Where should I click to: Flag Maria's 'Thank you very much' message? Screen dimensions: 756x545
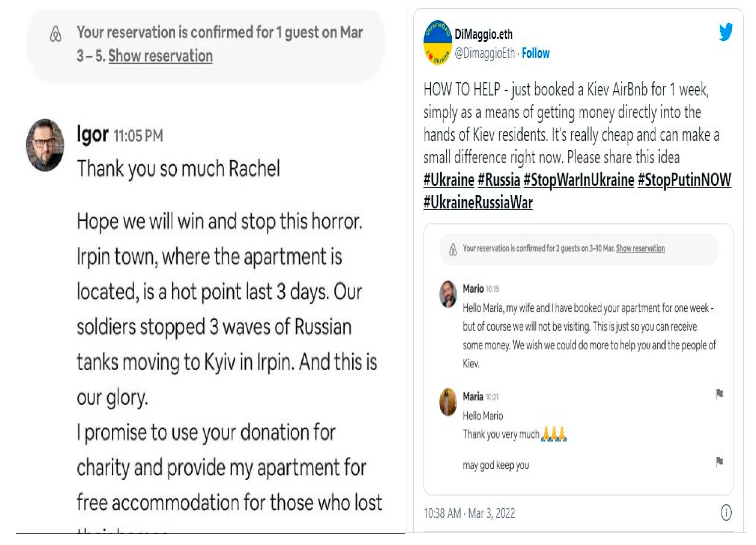719,394
